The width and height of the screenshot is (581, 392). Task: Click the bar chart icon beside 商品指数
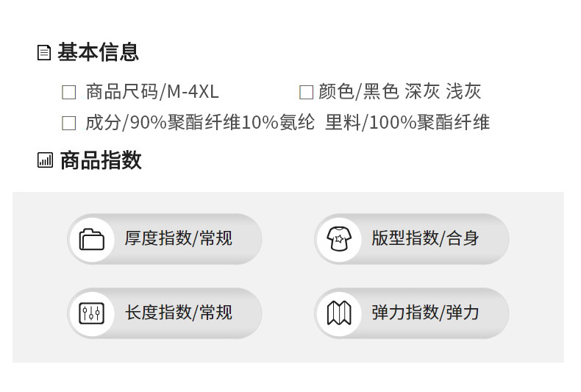coord(45,160)
